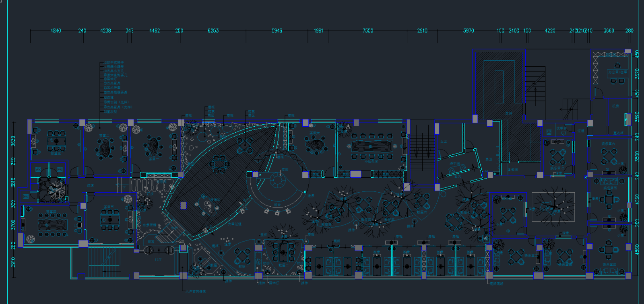Select the 6253 dimension text
This screenshot has height=304, width=644.
213,31
